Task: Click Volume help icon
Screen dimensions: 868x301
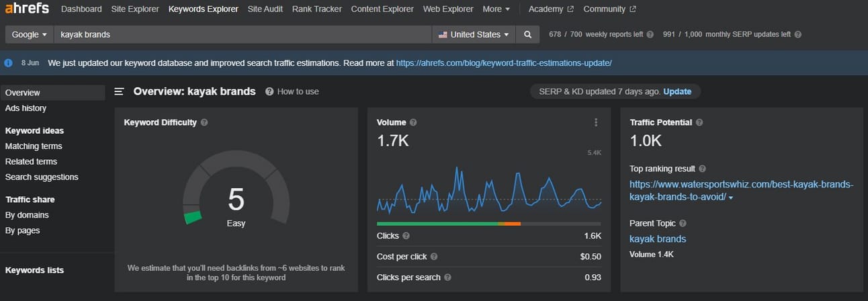Action: click(x=413, y=122)
